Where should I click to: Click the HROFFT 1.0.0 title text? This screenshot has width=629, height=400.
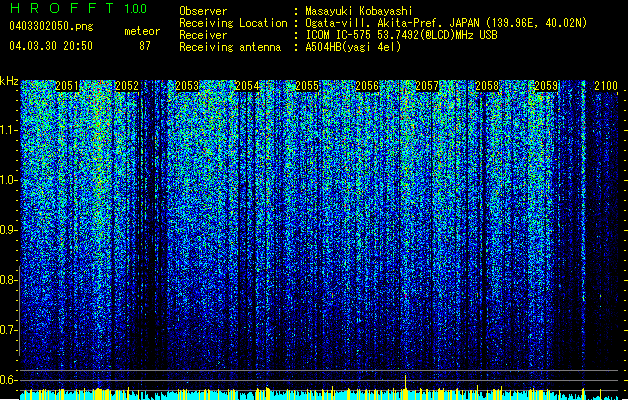pos(79,8)
